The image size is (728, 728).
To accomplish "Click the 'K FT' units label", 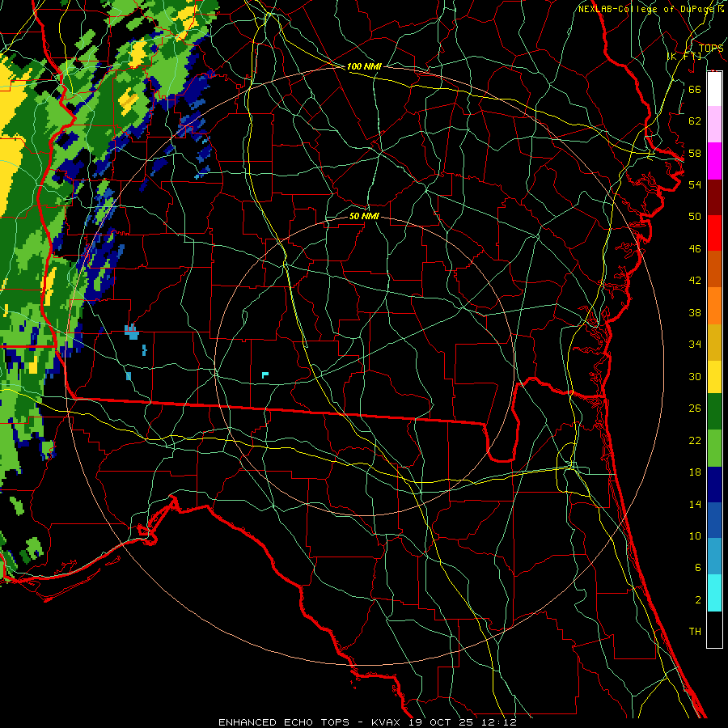I will coord(684,56).
